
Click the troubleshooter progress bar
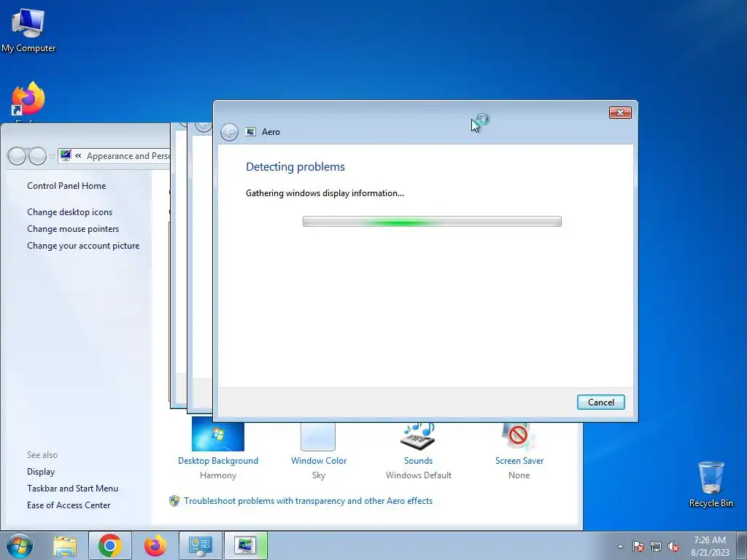(432, 222)
